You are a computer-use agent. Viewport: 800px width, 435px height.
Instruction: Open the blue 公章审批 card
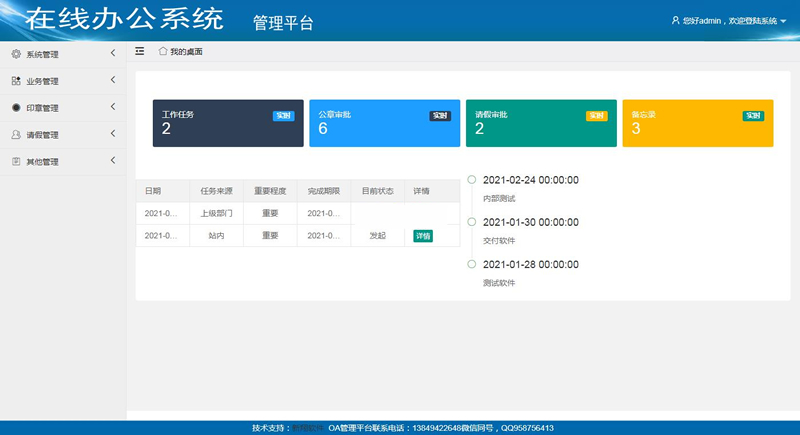[x=384, y=123]
